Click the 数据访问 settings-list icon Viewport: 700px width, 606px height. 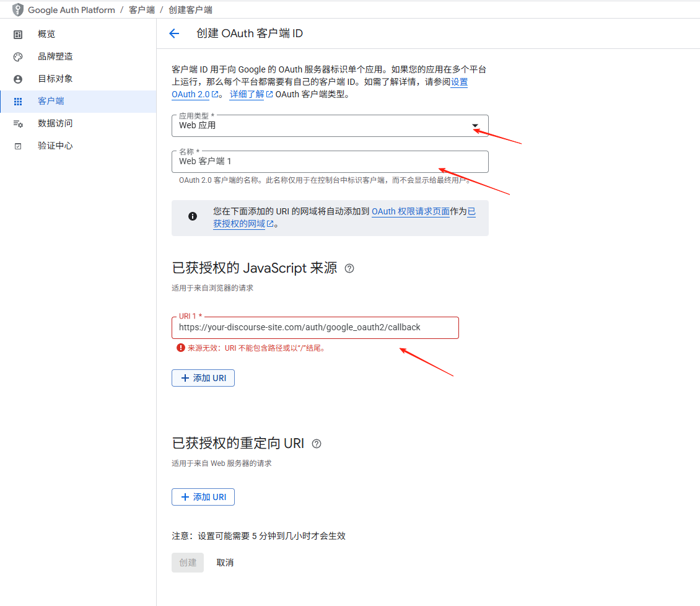point(18,124)
